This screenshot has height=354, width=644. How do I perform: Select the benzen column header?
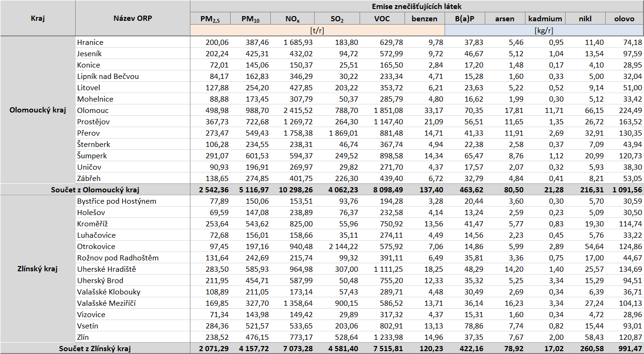click(x=425, y=19)
